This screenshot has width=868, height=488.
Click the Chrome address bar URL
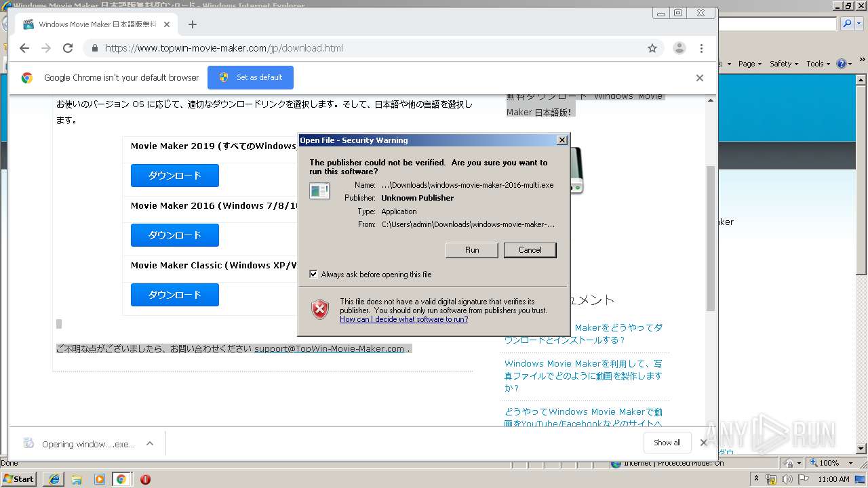[224, 48]
